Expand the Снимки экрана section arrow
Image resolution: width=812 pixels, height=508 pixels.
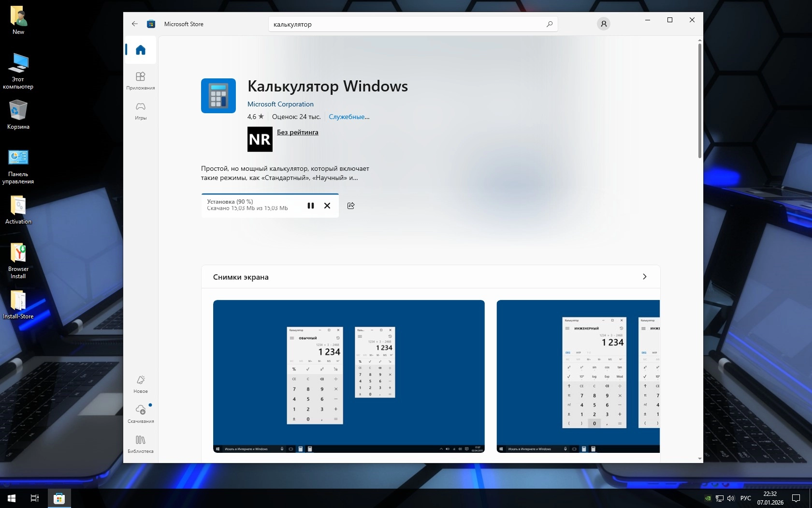(x=644, y=277)
